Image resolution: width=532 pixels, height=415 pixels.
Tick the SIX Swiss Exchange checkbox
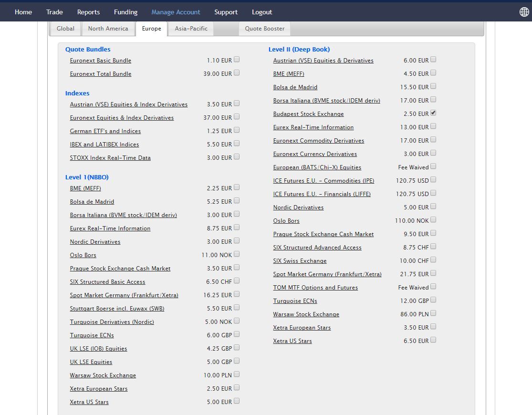point(433,260)
